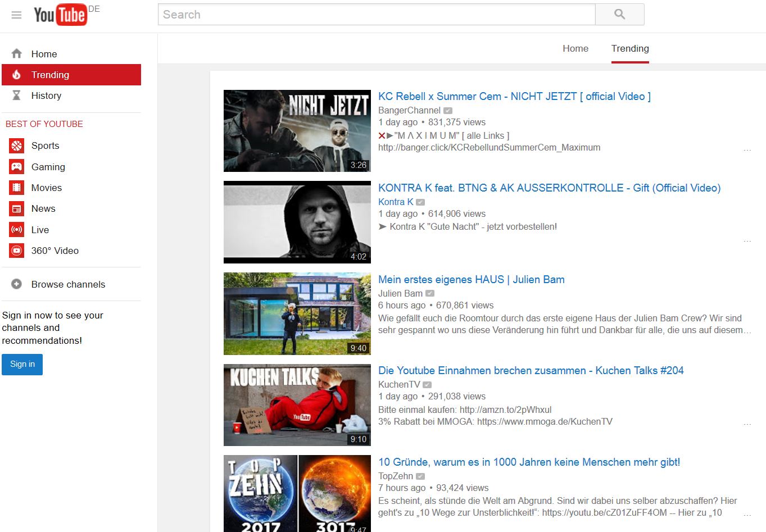Open options menu for KC Rebell video
Image resolution: width=766 pixels, height=532 pixels.
tap(747, 151)
